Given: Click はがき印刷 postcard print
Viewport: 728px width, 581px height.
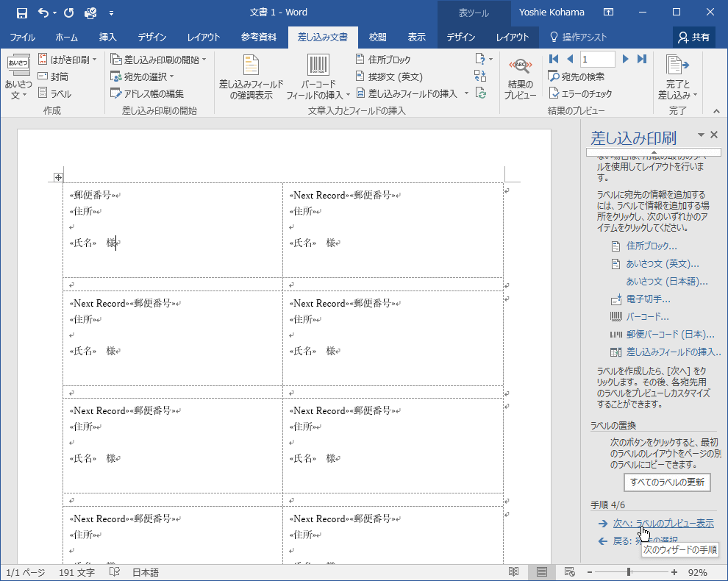Looking at the screenshot, I should click(x=68, y=60).
